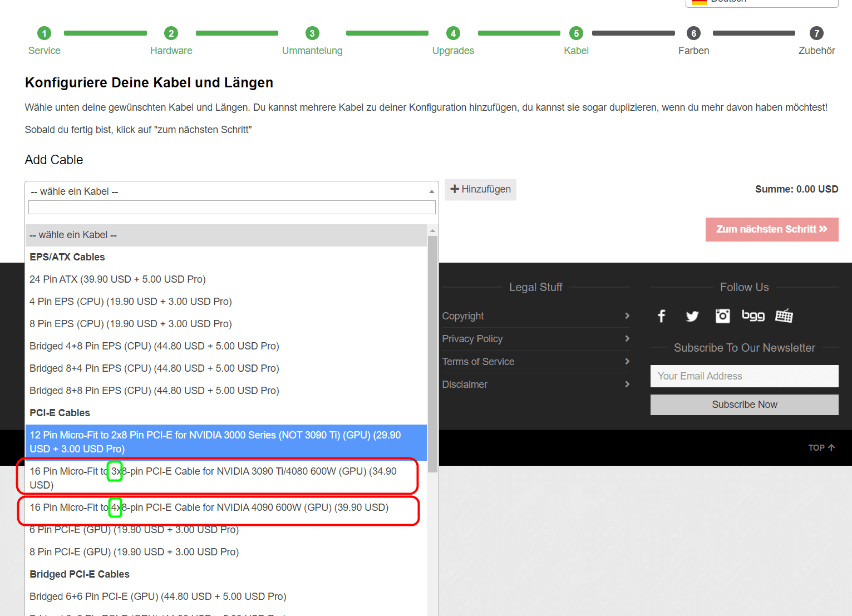Image resolution: width=852 pixels, height=616 pixels.
Task: Click TOP back-to-top link
Action: [x=821, y=447]
